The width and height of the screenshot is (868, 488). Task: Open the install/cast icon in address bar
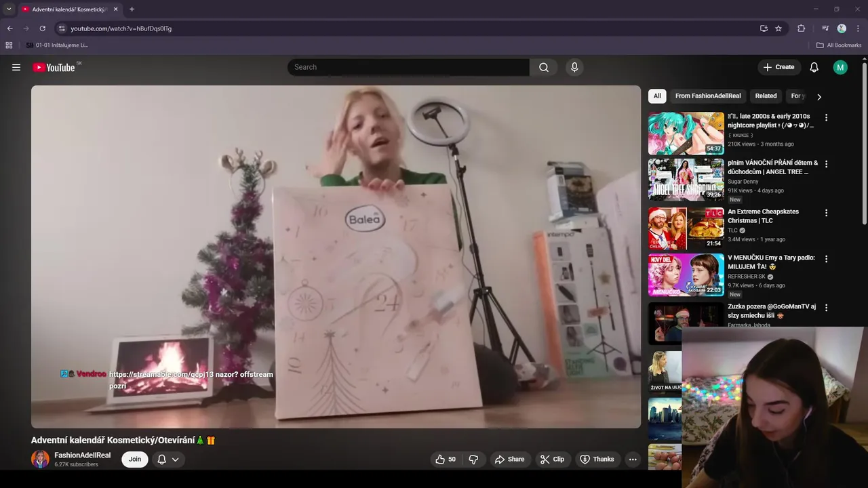[x=764, y=28]
